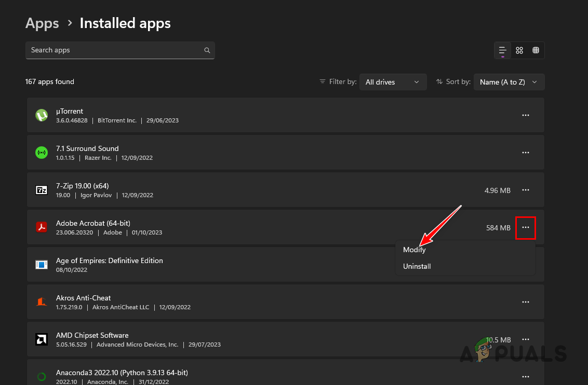Select Age of Empires: Definitive Edition name

(110, 260)
